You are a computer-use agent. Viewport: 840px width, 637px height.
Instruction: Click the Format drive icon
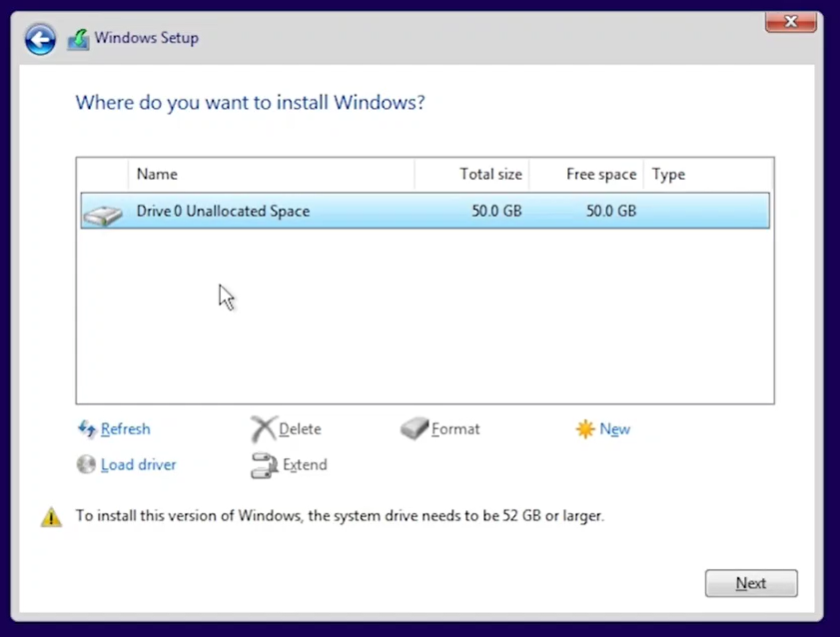click(415, 429)
